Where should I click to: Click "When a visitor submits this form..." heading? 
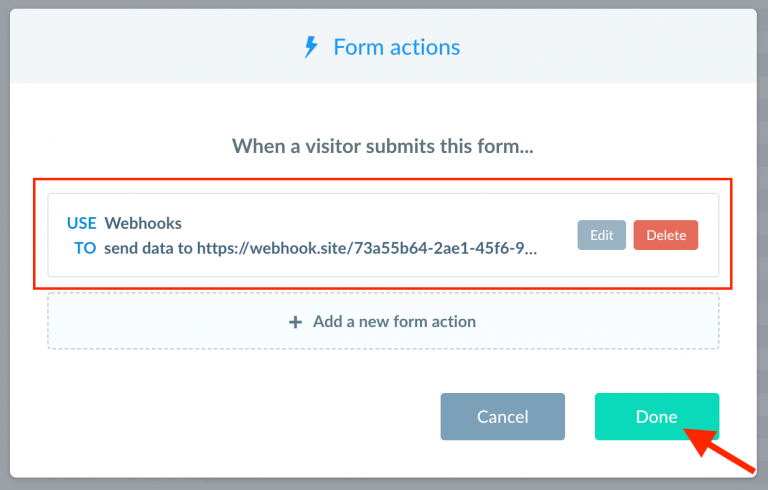pos(383,146)
